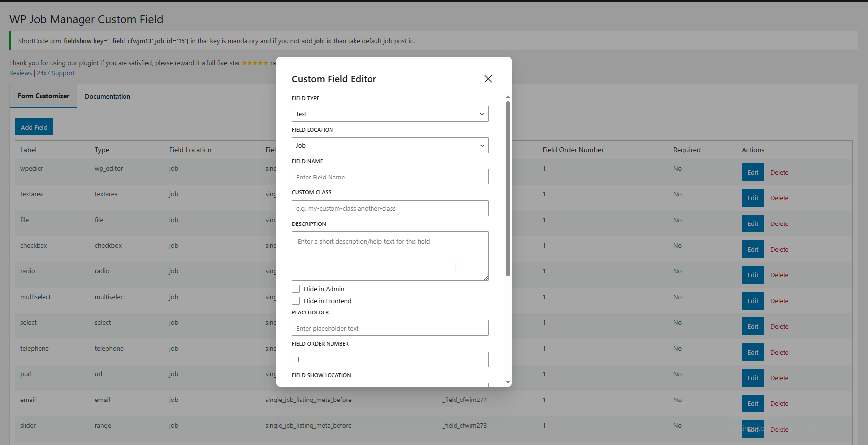This screenshot has height=445, width=868.
Task: Click the Field Name input box
Action: click(x=390, y=177)
